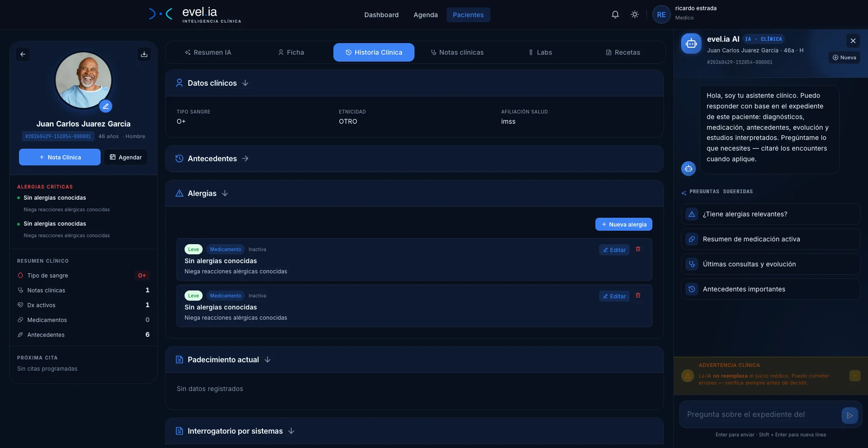The image size is (868, 448).
Task: Ask for Resumen de medicación activa
Action: (x=771, y=239)
